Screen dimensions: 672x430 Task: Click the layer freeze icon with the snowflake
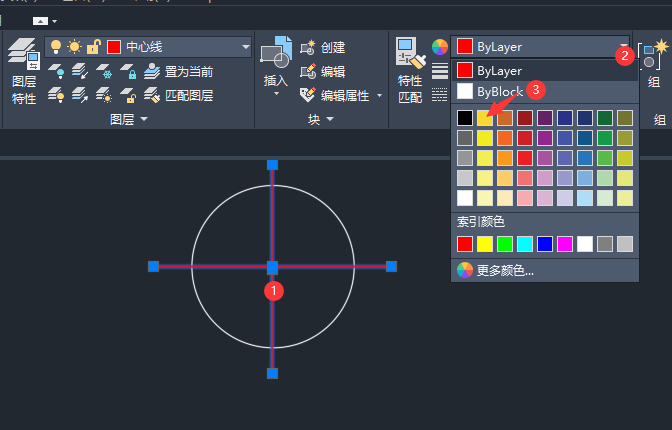pos(104,71)
